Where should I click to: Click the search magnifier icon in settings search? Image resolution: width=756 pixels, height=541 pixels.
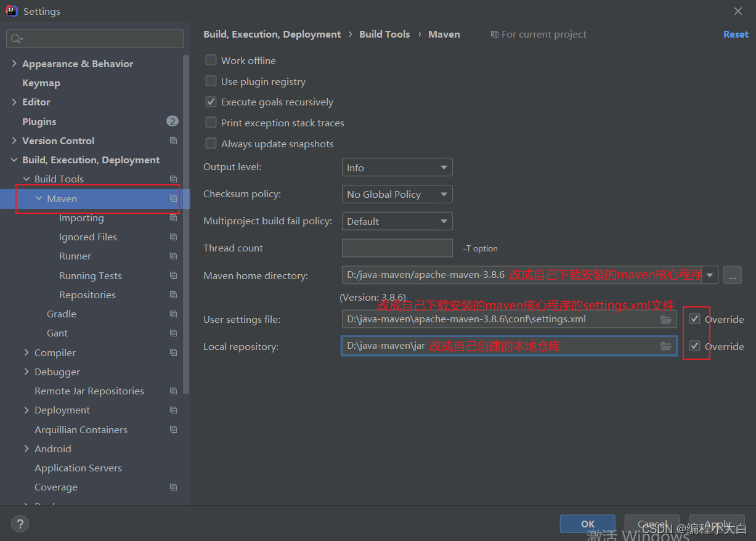15,39
